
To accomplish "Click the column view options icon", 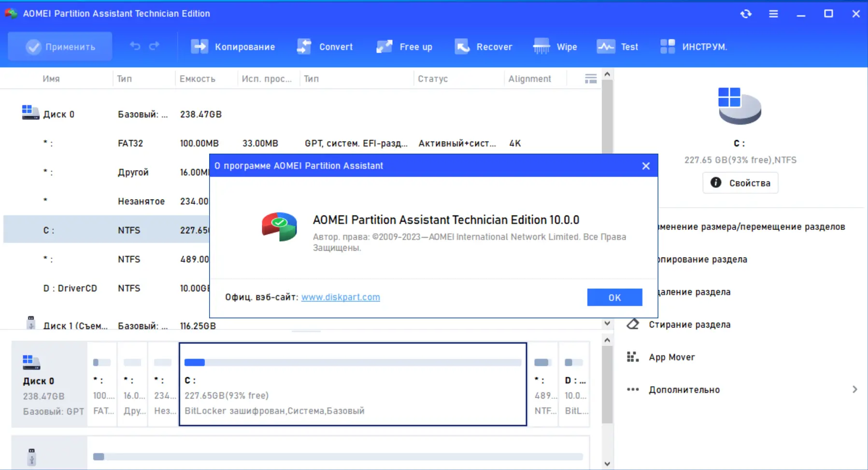I will 590,79.
